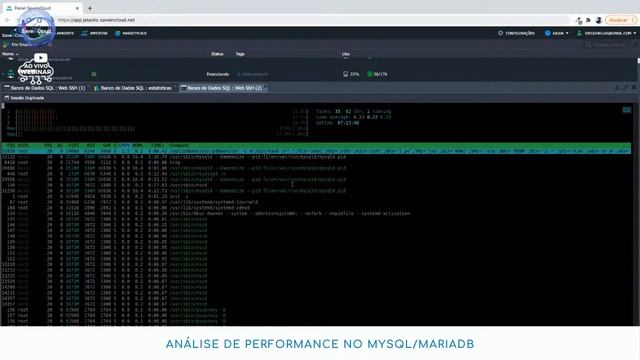Click the Sessão Duplicada button

(x=24, y=98)
